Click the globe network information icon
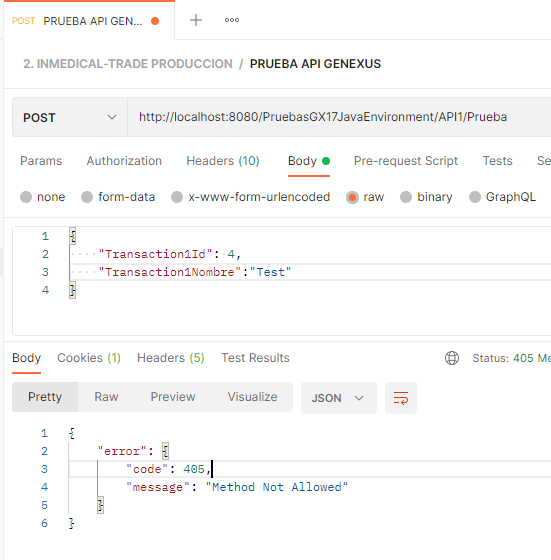551x560 pixels. (x=452, y=358)
